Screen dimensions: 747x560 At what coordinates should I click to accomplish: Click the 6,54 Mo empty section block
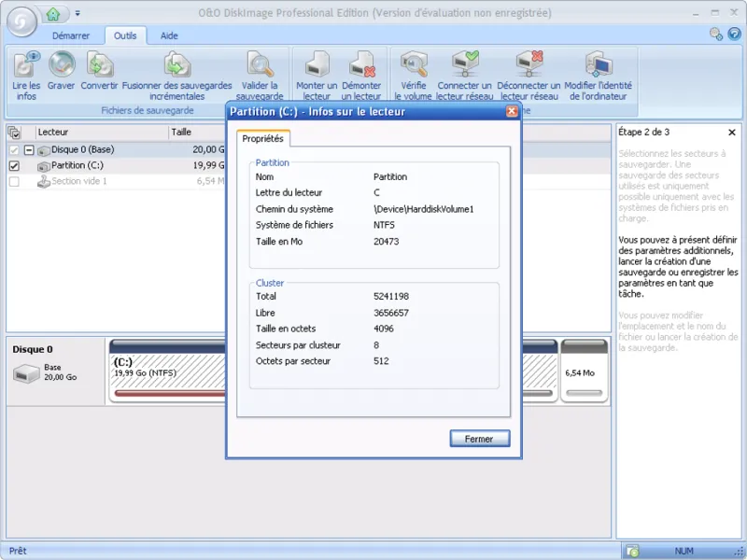tap(585, 371)
